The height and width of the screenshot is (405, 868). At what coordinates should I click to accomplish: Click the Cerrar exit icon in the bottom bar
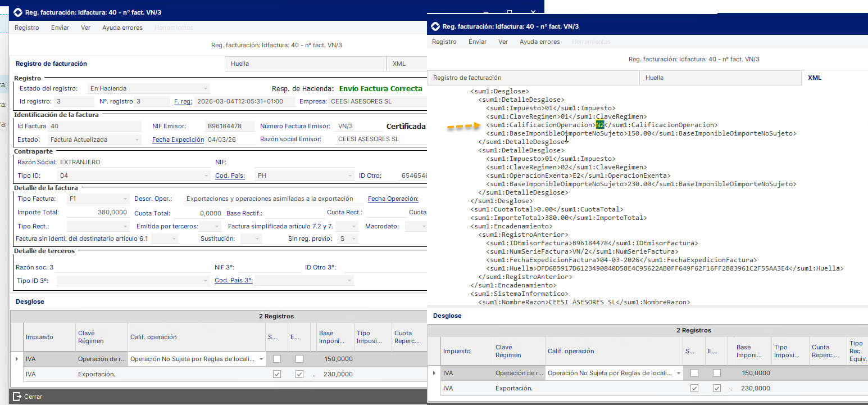(17, 397)
